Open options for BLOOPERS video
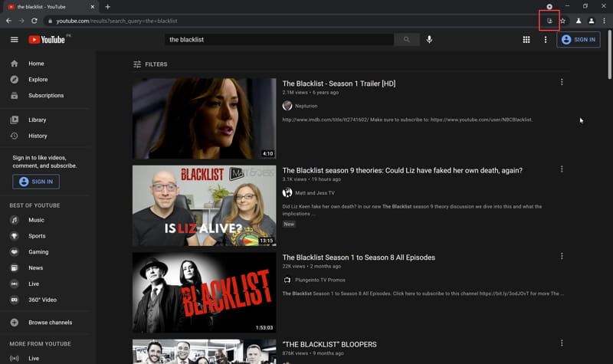 click(562, 343)
